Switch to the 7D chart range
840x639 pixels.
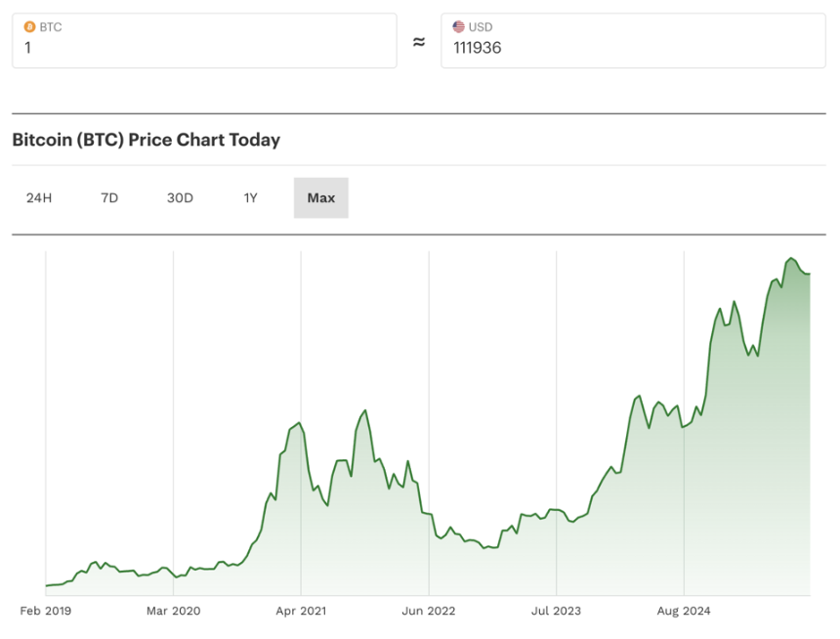109,197
